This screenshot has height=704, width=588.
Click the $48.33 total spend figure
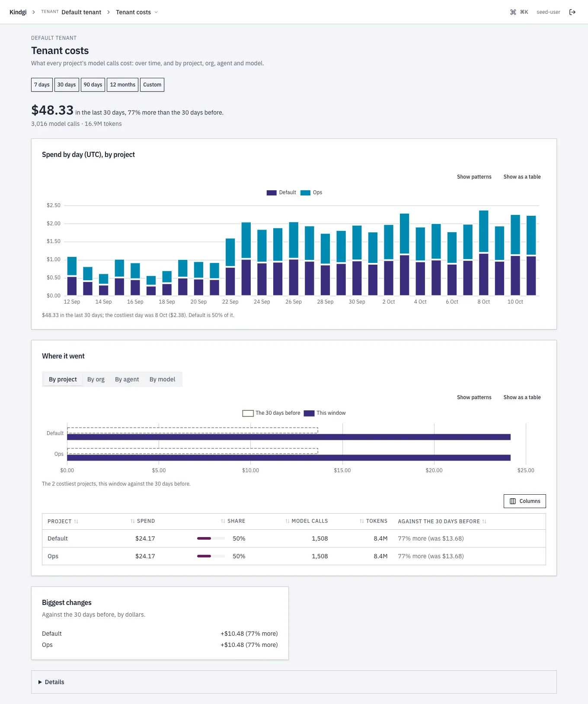click(52, 110)
